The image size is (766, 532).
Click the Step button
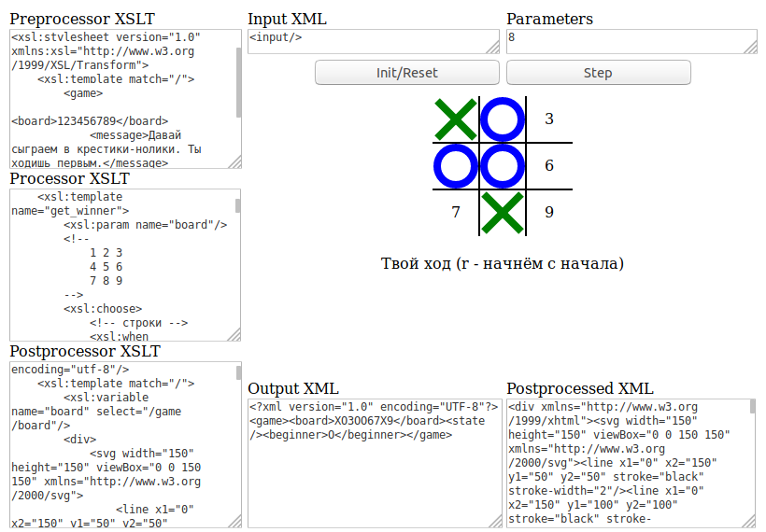coord(599,72)
